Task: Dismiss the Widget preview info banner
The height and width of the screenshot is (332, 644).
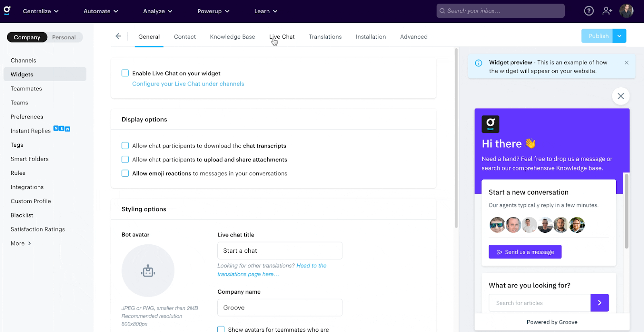Action: 626,63
